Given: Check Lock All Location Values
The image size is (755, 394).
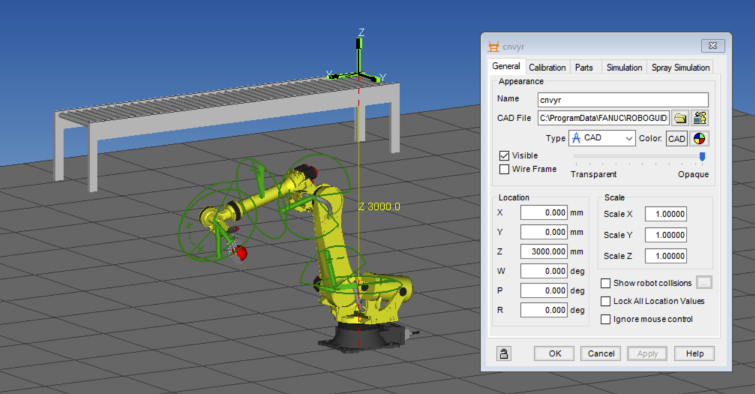Looking at the screenshot, I should pos(606,301).
